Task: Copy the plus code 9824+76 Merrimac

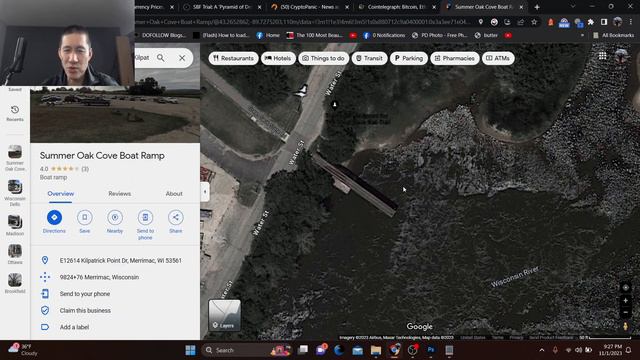Action: coord(99,277)
